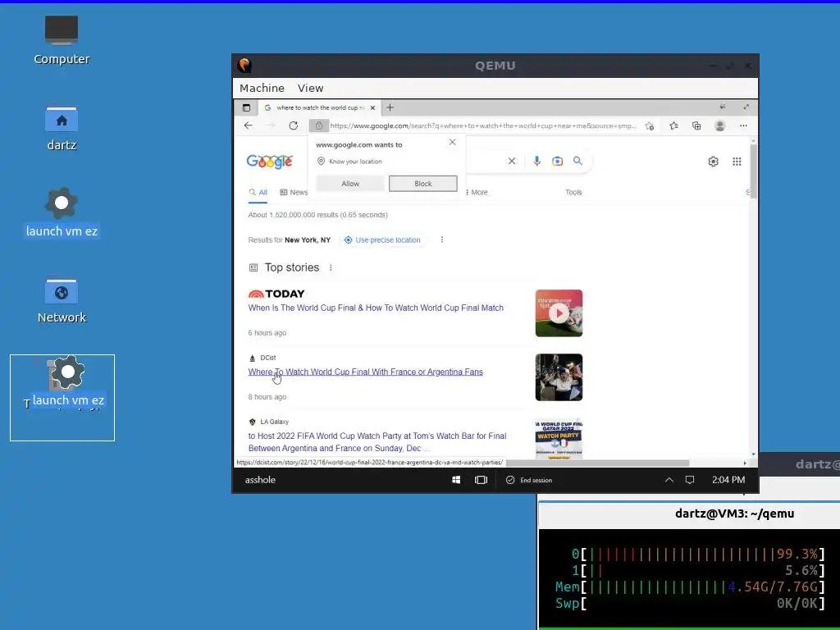Switch to the News results tab

[294, 192]
